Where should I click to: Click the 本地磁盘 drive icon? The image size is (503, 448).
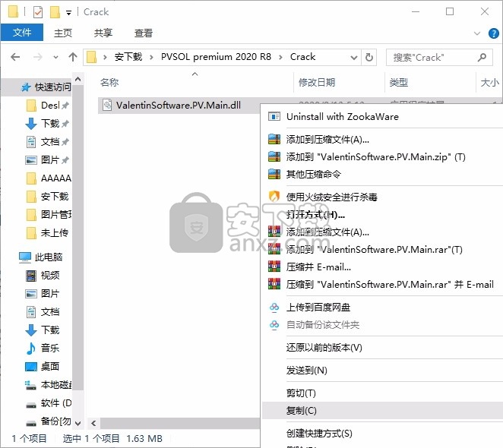tap(31, 385)
